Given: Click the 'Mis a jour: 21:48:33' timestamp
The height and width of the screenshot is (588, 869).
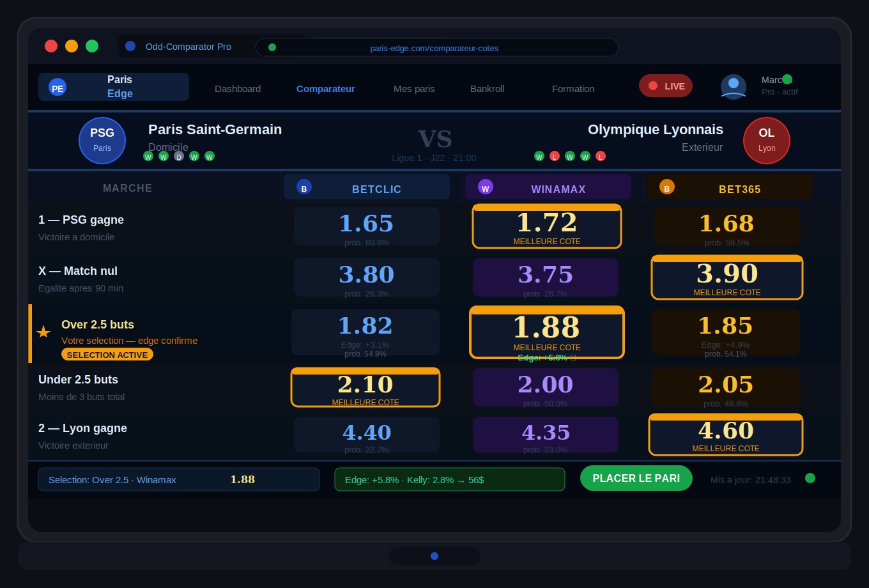Looking at the screenshot, I should (751, 480).
